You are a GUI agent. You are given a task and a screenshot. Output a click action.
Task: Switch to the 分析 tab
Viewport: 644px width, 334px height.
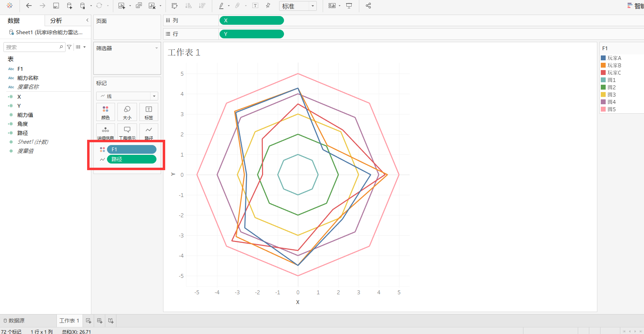click(x=56, y=21)
